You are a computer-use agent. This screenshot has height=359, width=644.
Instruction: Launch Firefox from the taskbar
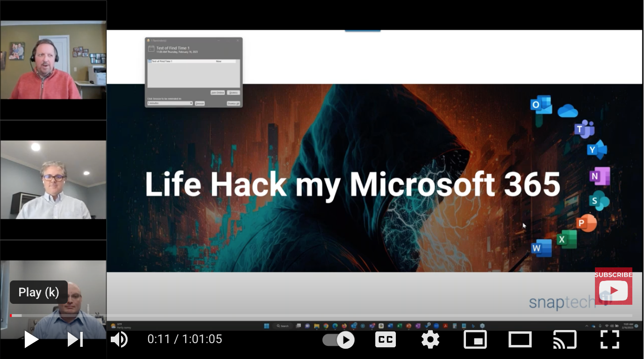click(344, 326)
